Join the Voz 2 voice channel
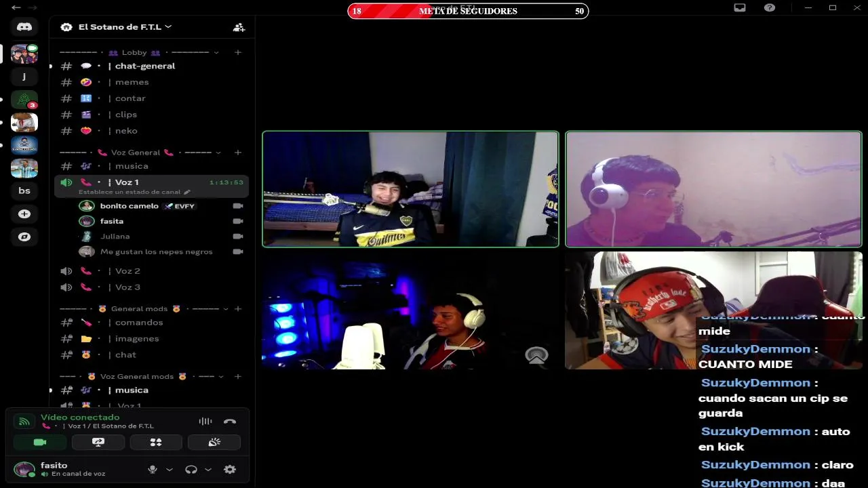The height and width of the screenshot is (488, 868). click(151, 270)
